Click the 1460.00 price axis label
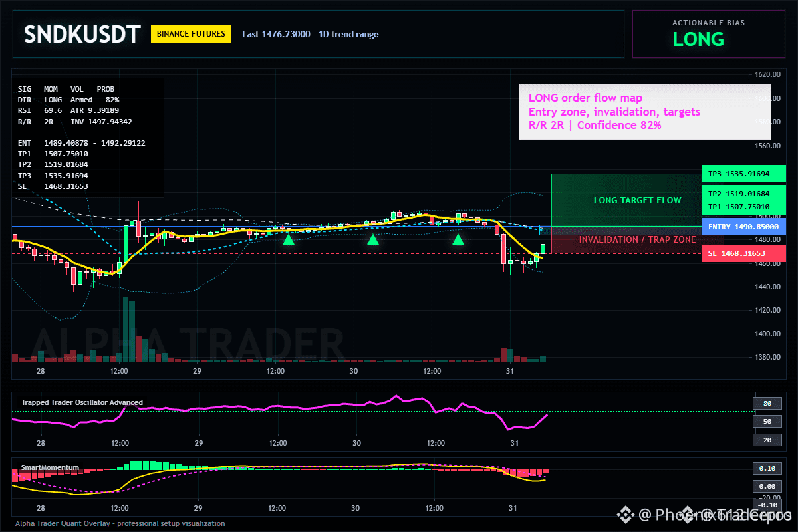The height and width of the screenshot is (532, 798). (x=767, y=263)
